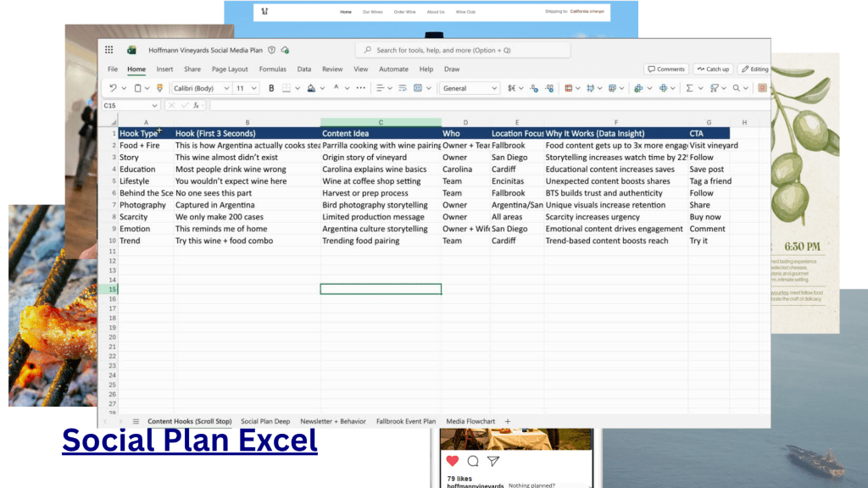Click the Format as Table icon
868x488 pixels.
612,88
